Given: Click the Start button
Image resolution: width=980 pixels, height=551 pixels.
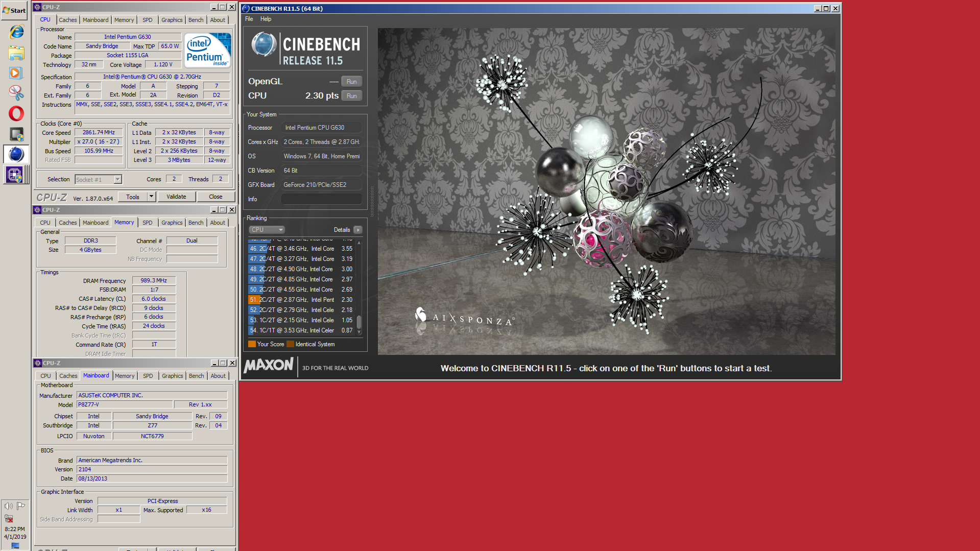Looking at the screenshot, I should [15, 10].
